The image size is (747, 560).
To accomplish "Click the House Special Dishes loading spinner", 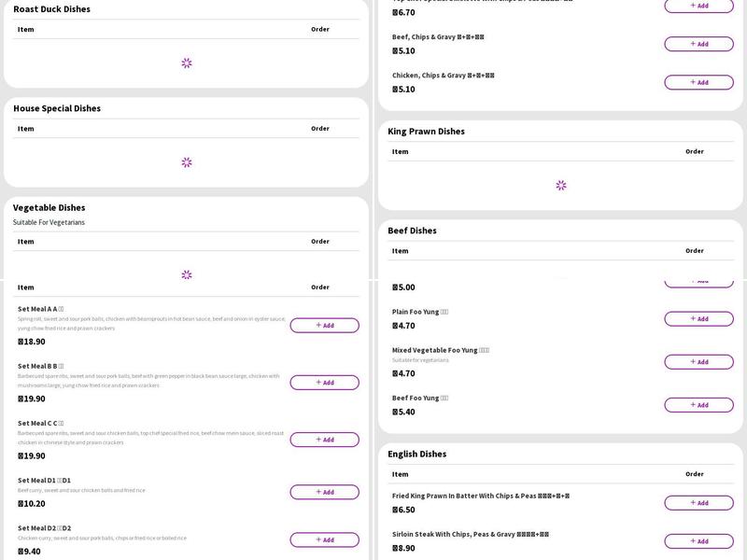I will (187, 162).
